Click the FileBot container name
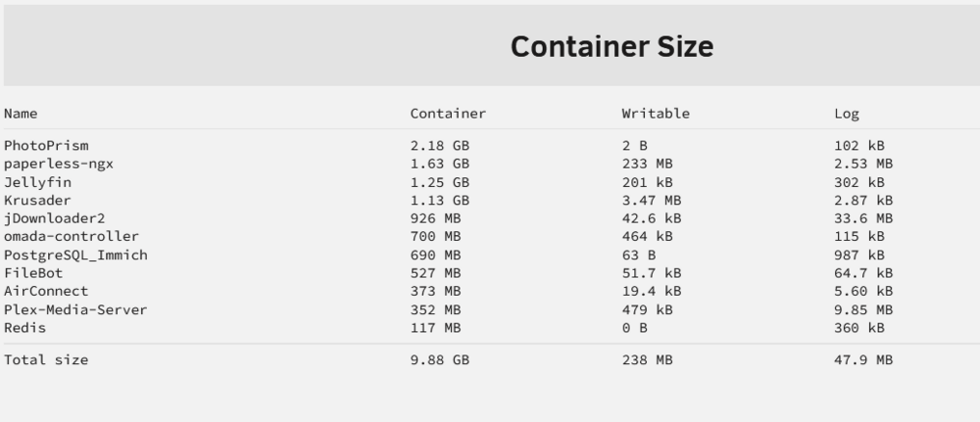The image size is (980, 422). click(x=33, y=273)
